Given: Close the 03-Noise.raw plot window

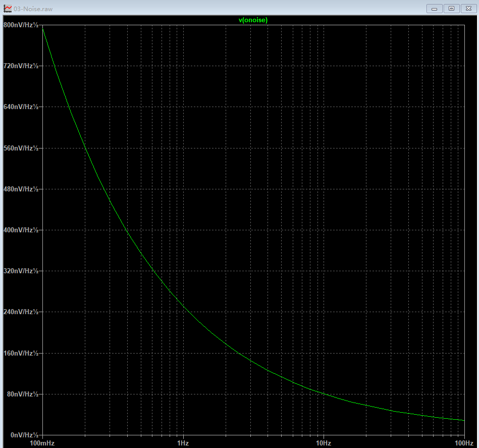Looking at the screenshot, I should coord(468,9).
